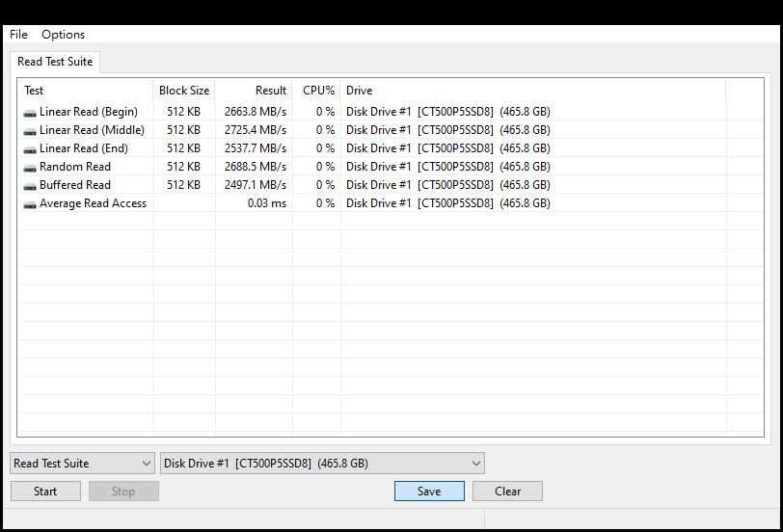Expand the Disk Drive #1 selection combo box
The height and width of the screenshot is (532, 783).
pyautogui.click(x=322, y=464)
